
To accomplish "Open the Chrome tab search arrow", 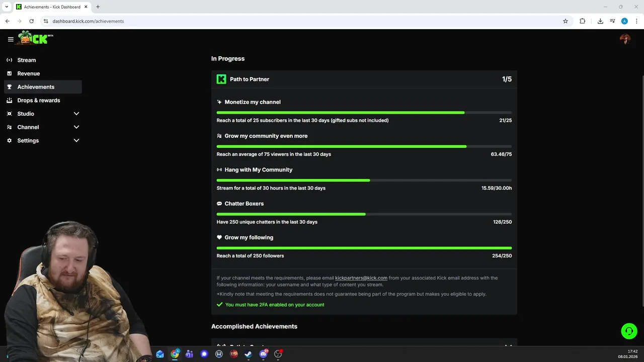I will [7, 7].
